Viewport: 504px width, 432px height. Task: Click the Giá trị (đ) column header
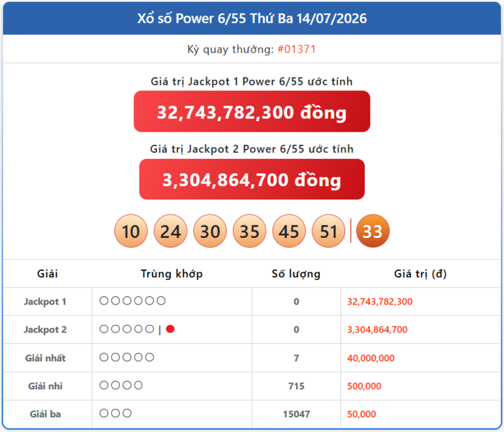tap(421, 274)
